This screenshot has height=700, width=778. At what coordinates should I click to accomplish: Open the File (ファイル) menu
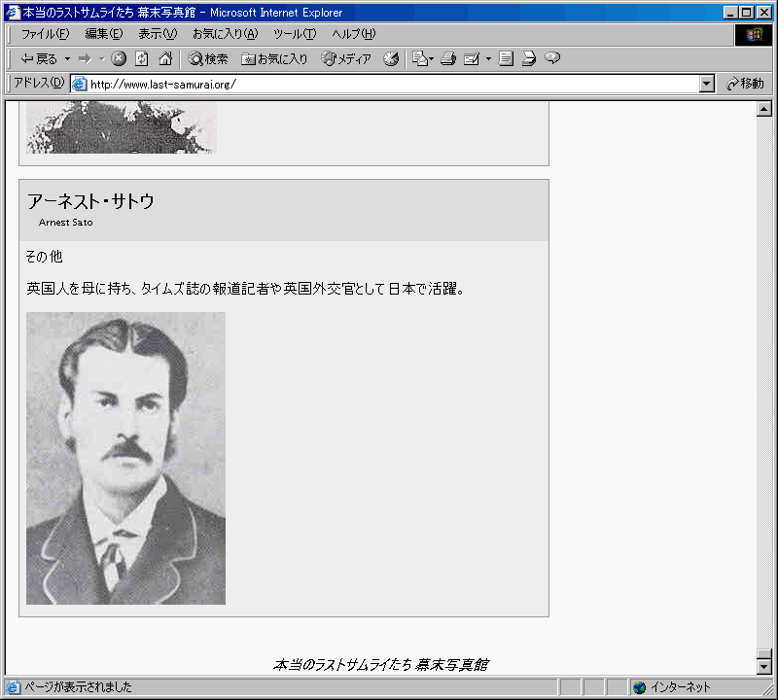click(x=45, y=34)
